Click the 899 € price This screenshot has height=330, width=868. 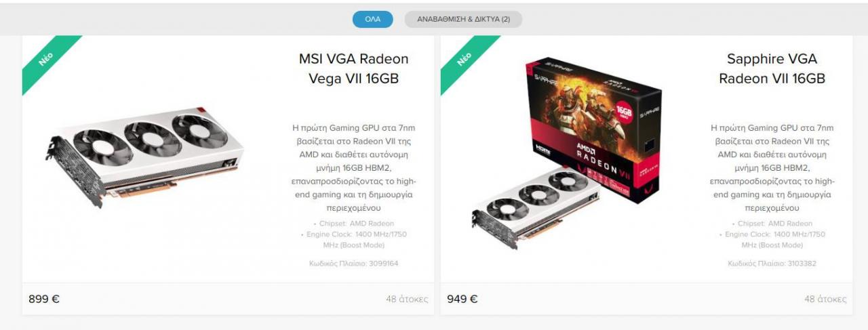click(44, 299)
